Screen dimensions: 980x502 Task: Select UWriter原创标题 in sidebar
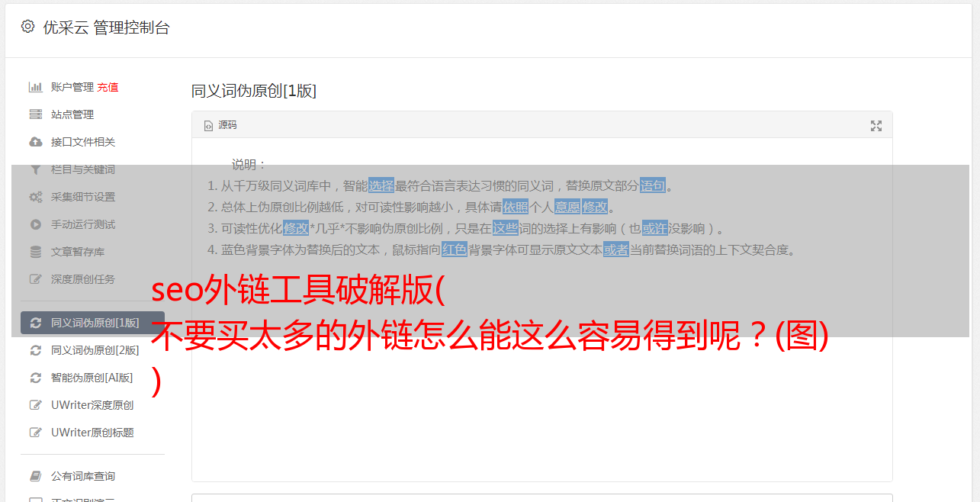[92, 433]
